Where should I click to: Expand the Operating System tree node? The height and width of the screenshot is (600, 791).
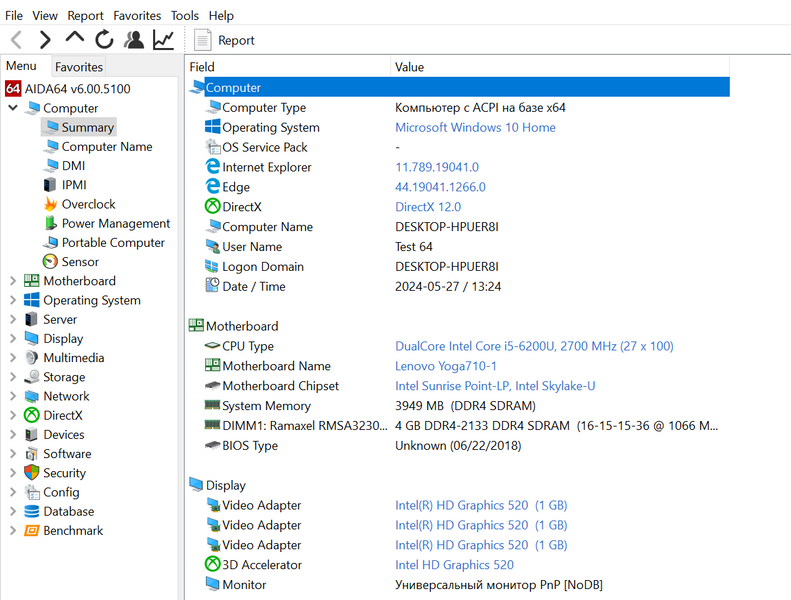click(13, 300)
